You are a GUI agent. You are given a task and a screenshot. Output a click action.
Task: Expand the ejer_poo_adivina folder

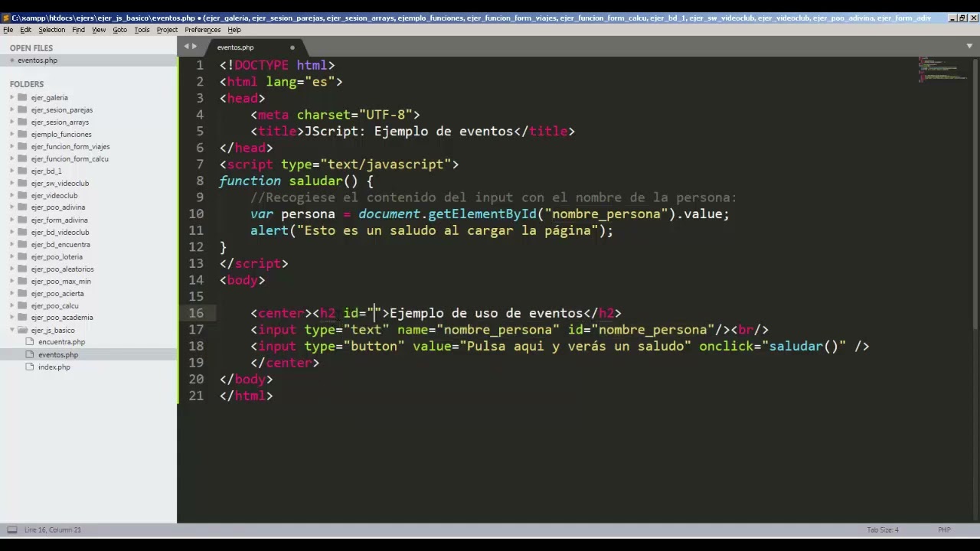pyautogui.click(x=12, y=207)
